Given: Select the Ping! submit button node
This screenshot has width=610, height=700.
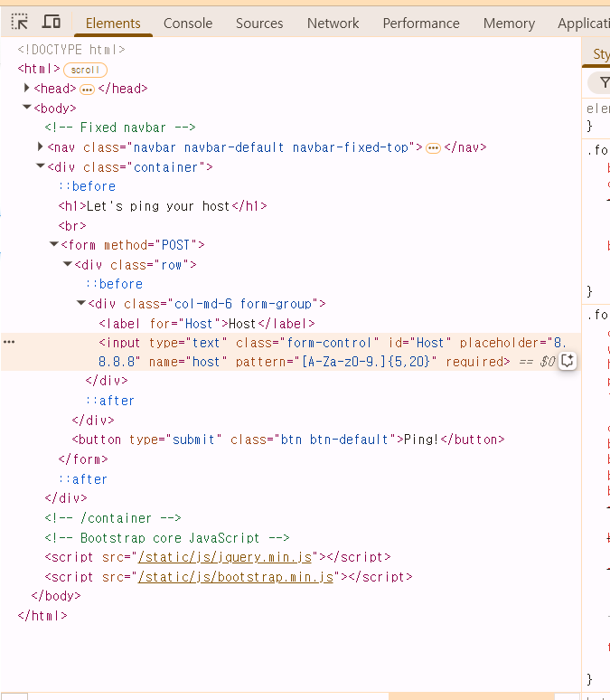Looking at the screenshot, I should click(288, 440).
